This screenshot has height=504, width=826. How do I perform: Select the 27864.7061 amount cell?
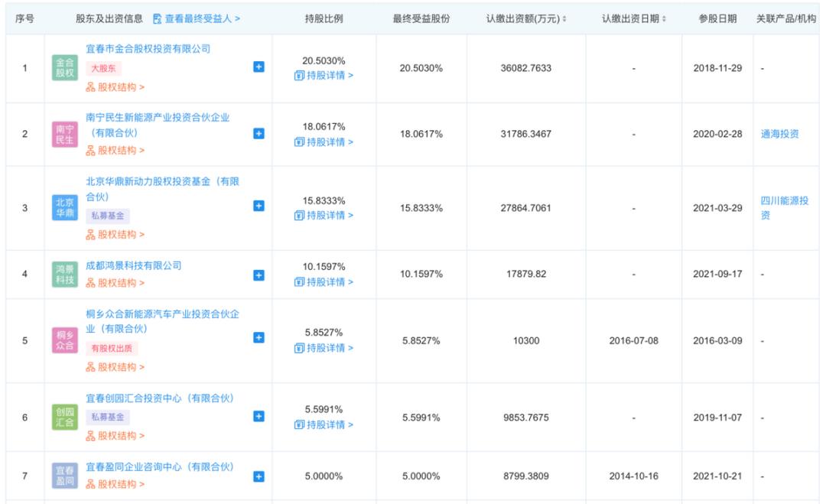point(525,208)
